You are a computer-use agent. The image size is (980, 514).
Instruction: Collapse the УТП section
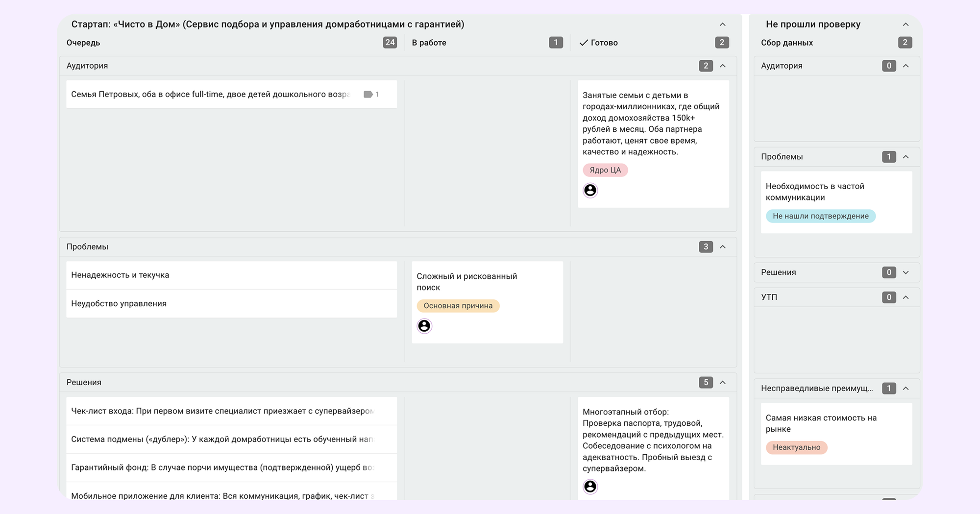[906, 297]
